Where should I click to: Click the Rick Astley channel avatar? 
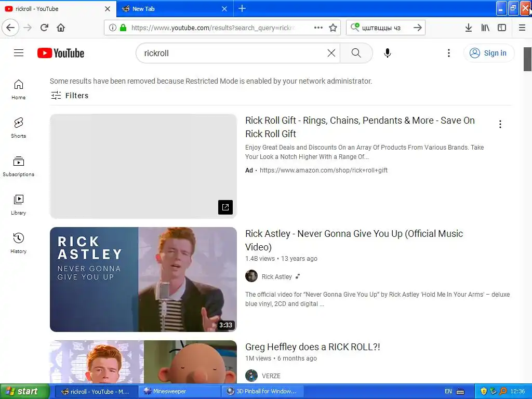251,276
